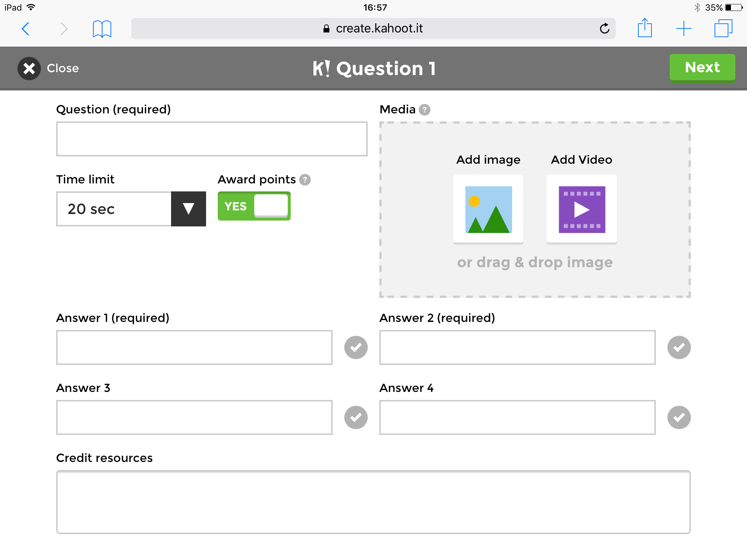This screenshot has width=747, height=560.
Task: Open Safari bookmarks
Action: pyautogui.click(x=102, y=28)
